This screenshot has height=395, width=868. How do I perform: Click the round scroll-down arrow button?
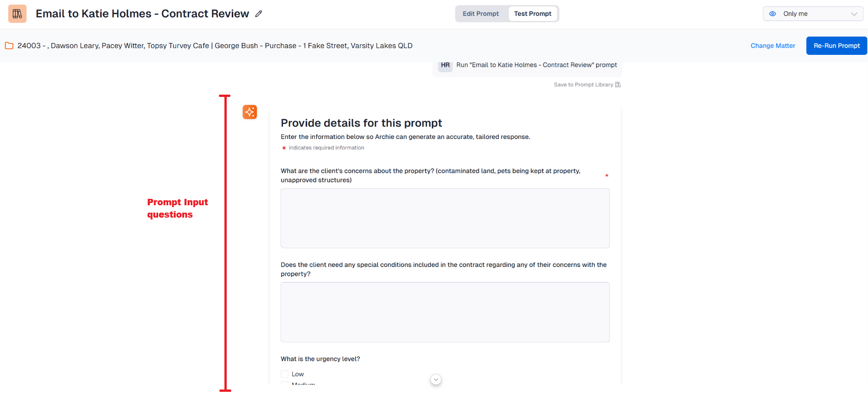(x=436, y=379)
